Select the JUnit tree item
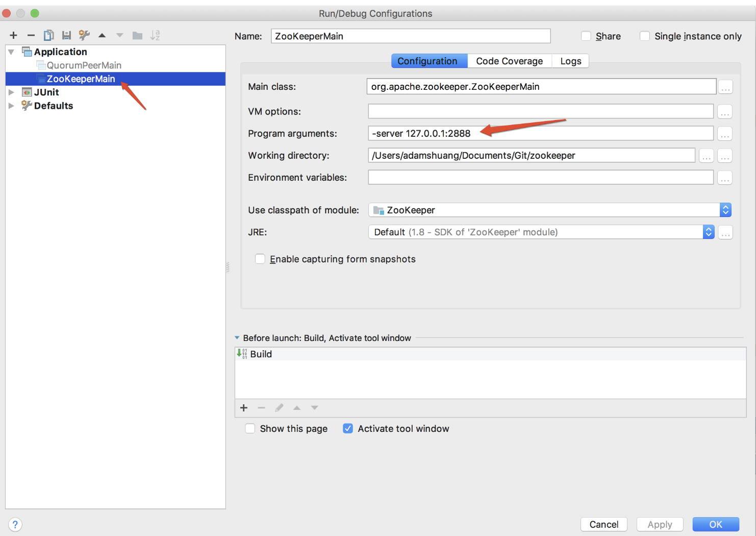756x536 pixels. 115,92
